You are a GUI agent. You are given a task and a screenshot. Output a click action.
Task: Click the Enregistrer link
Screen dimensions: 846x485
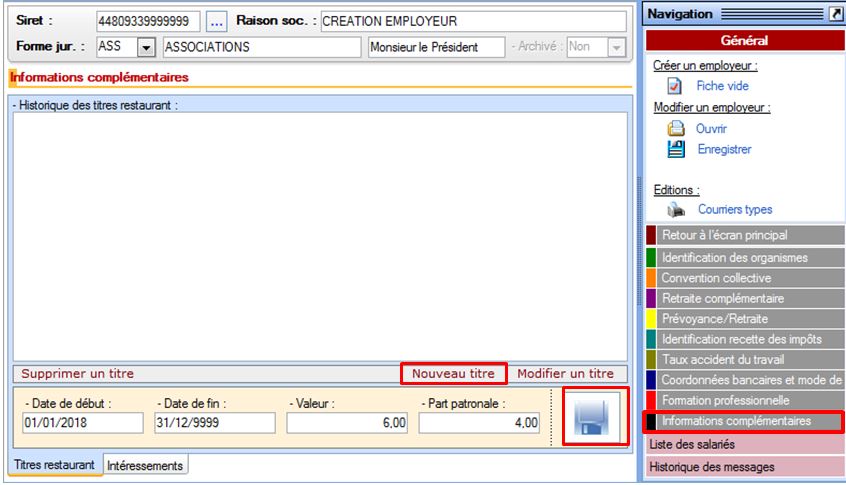(724, 149)
